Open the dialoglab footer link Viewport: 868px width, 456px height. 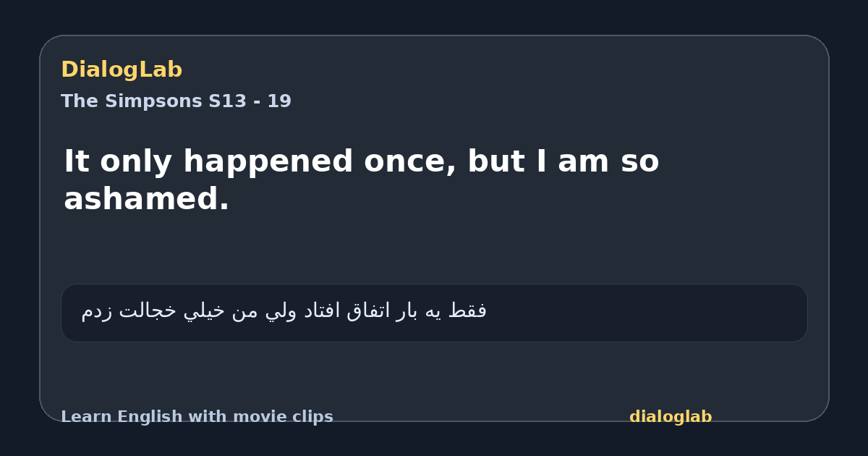click(x=671, y=417)
